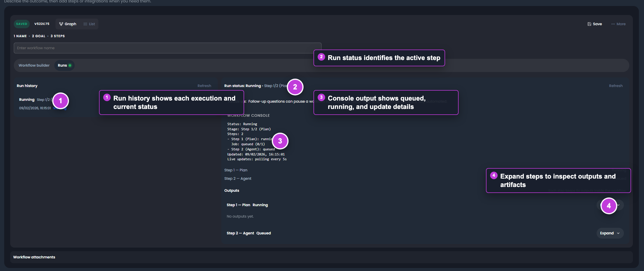Click the 'Run status: Running' heading

coord(243,86)
